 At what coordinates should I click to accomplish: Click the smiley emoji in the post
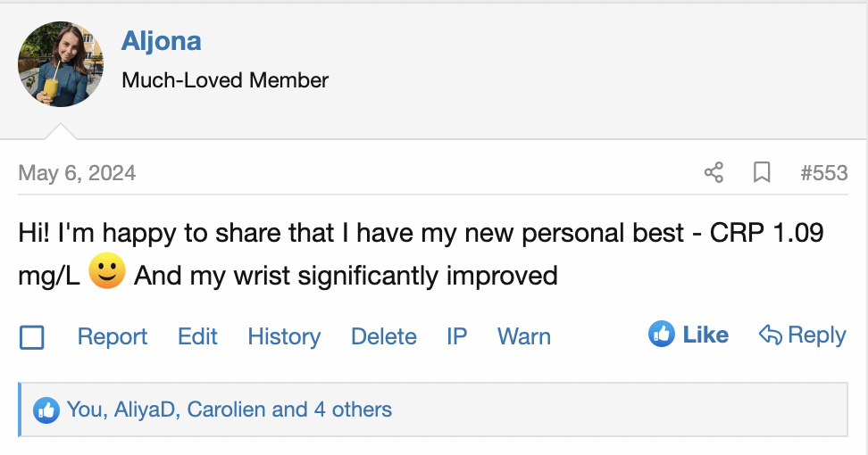click(x=107, y=270)
